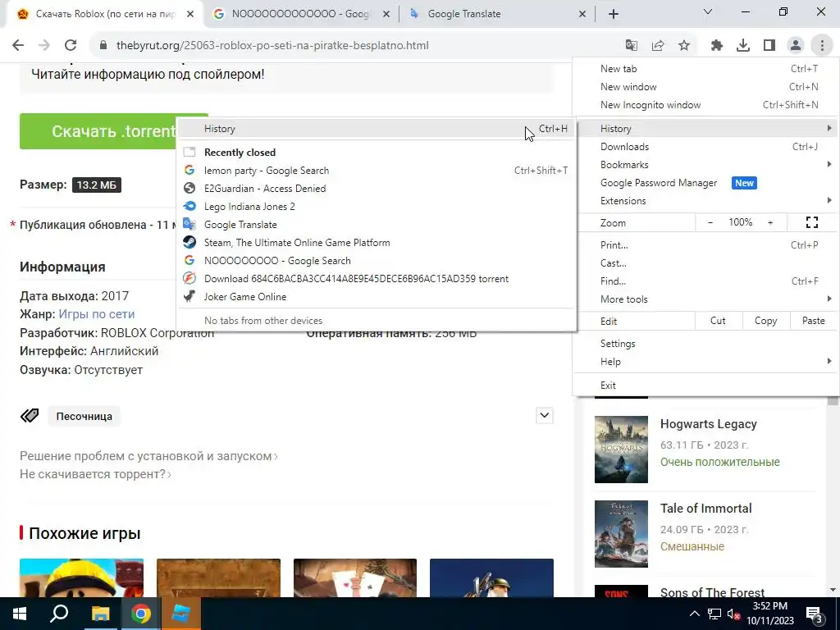This screenshot has width=840, height=630.
Task: Select Exit in Chrome menu
Action: pos(705,386)
